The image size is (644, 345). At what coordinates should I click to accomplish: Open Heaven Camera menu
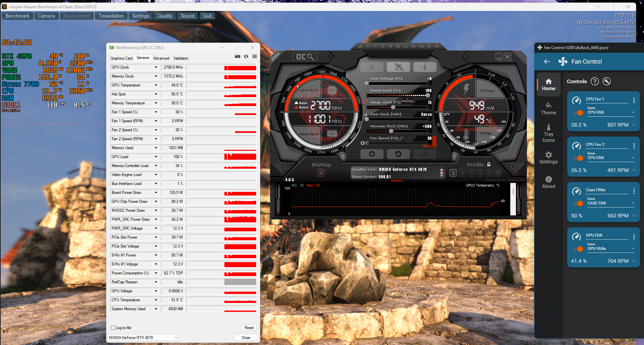(x=46, y=16)
